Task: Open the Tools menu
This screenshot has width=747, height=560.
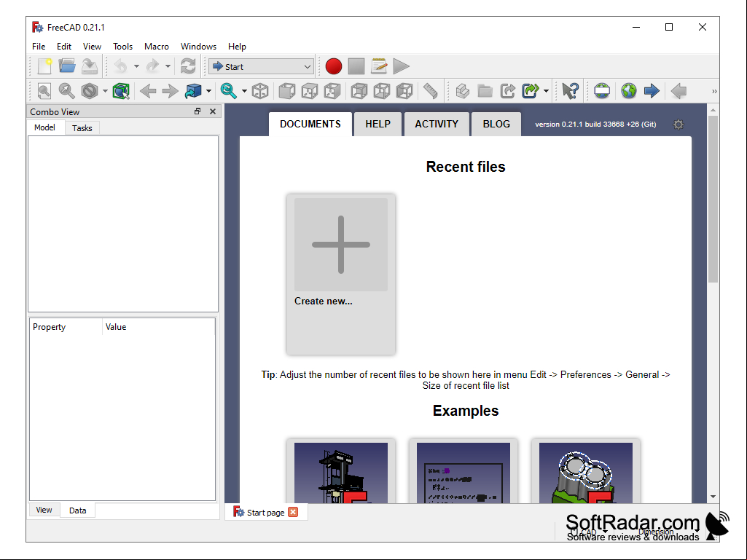Action: [122, 46]
